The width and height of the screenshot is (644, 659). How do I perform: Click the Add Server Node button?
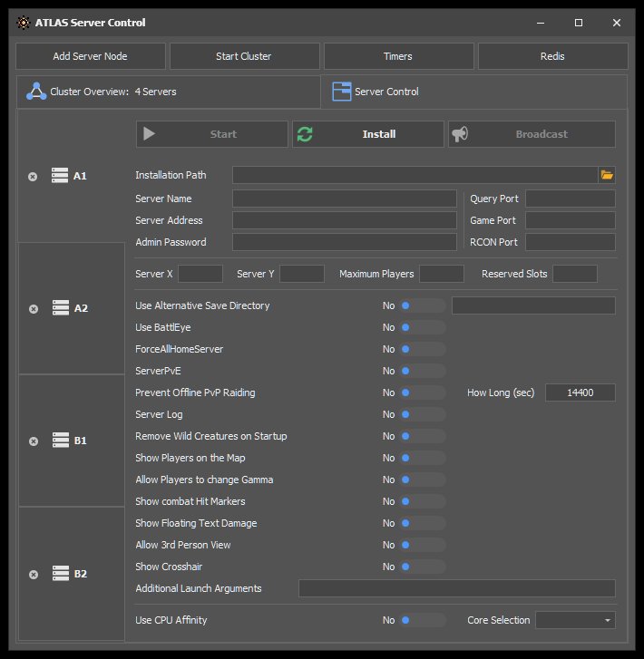(91, 56)
